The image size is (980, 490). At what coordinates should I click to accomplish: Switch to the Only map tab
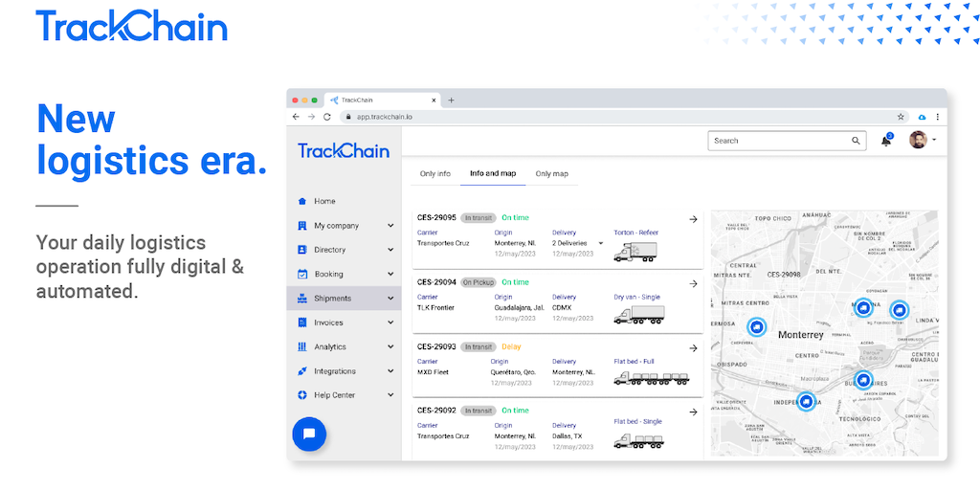click(551, 173)
